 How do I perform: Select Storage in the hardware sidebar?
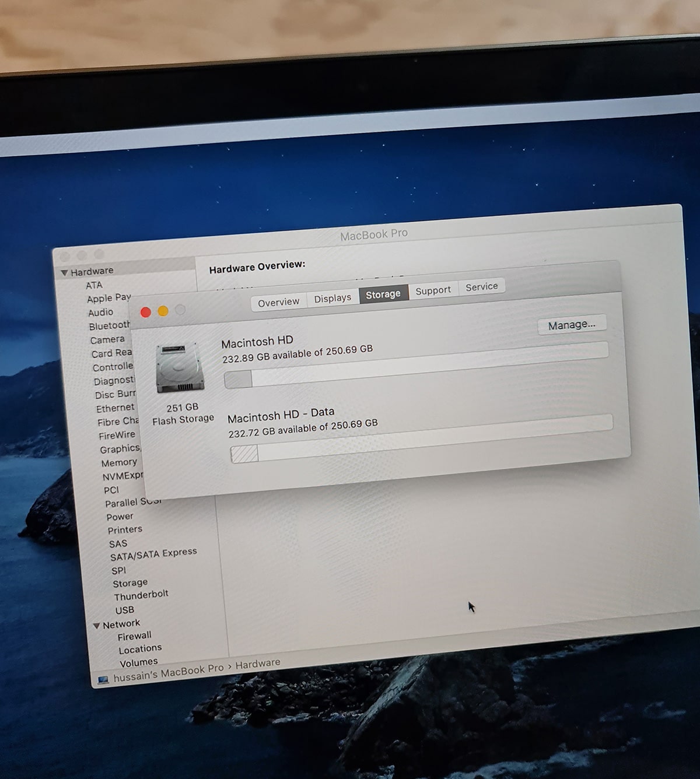(x=130, y=583)
